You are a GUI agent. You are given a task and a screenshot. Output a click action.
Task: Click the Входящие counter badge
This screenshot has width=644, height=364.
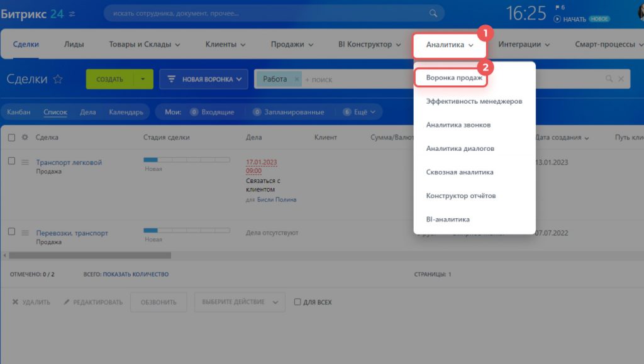point(194,112)
